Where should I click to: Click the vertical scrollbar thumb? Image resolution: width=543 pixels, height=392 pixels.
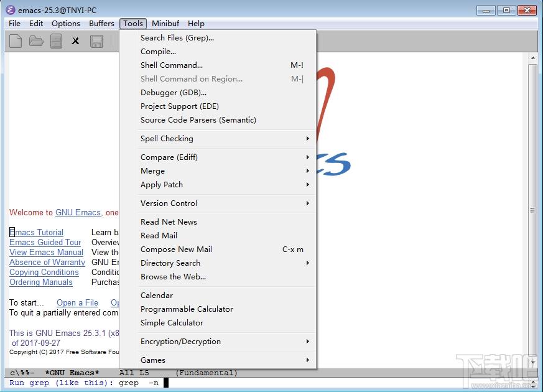(x=533, y=210)
